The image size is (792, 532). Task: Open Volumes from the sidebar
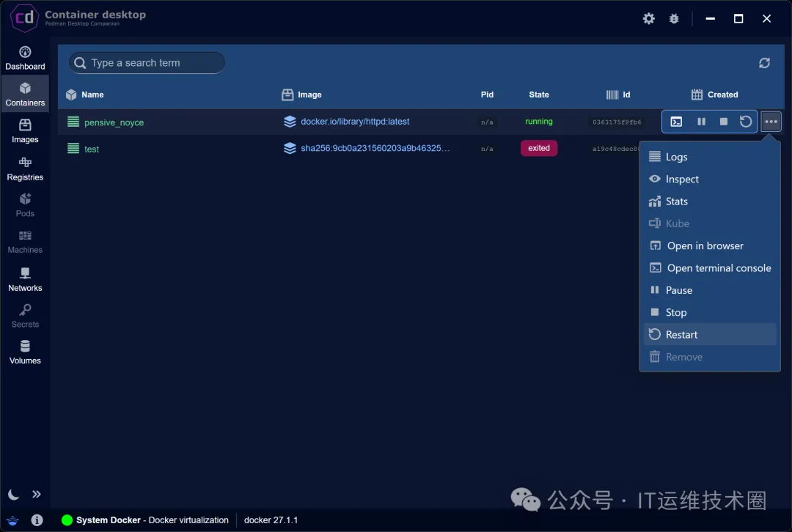coord(25,352)
